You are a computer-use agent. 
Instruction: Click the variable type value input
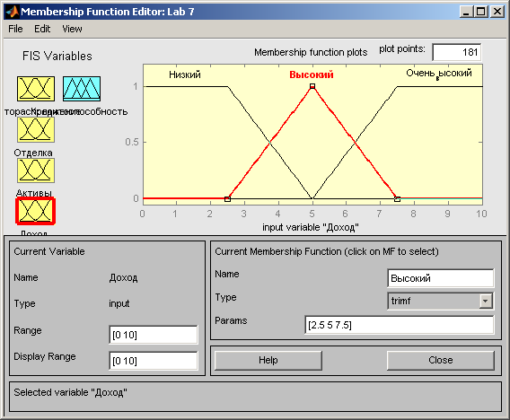(x=119, y=303)
